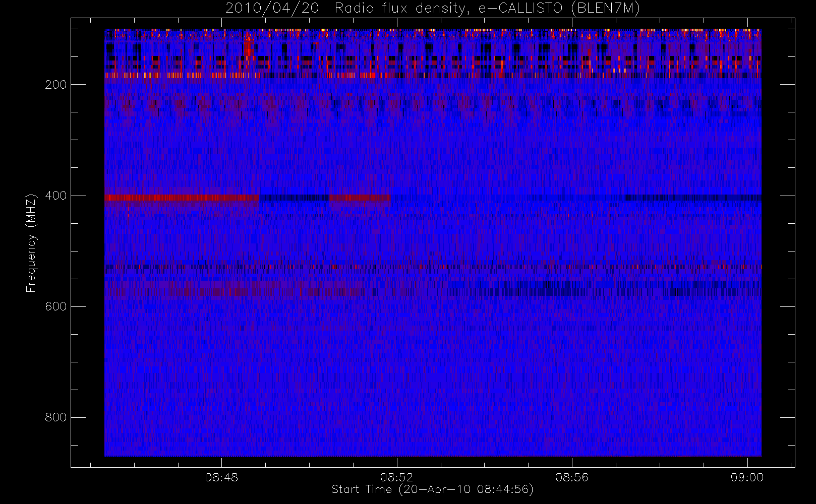
Task: Select the 600 frequency tick label
Action: coord(56,306)
